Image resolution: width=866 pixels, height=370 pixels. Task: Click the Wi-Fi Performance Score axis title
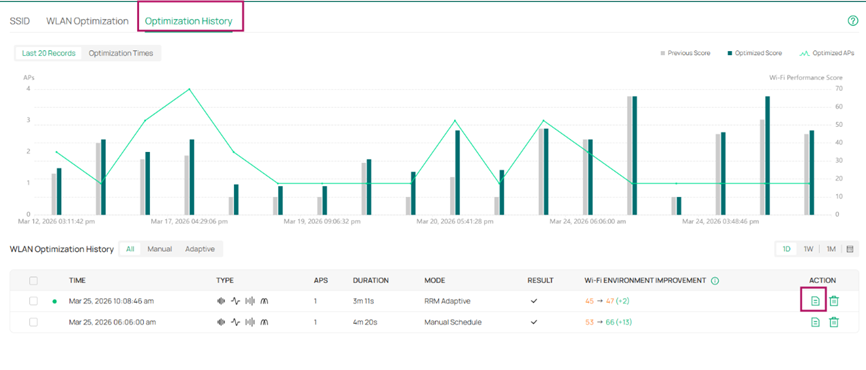coord(806,78)
